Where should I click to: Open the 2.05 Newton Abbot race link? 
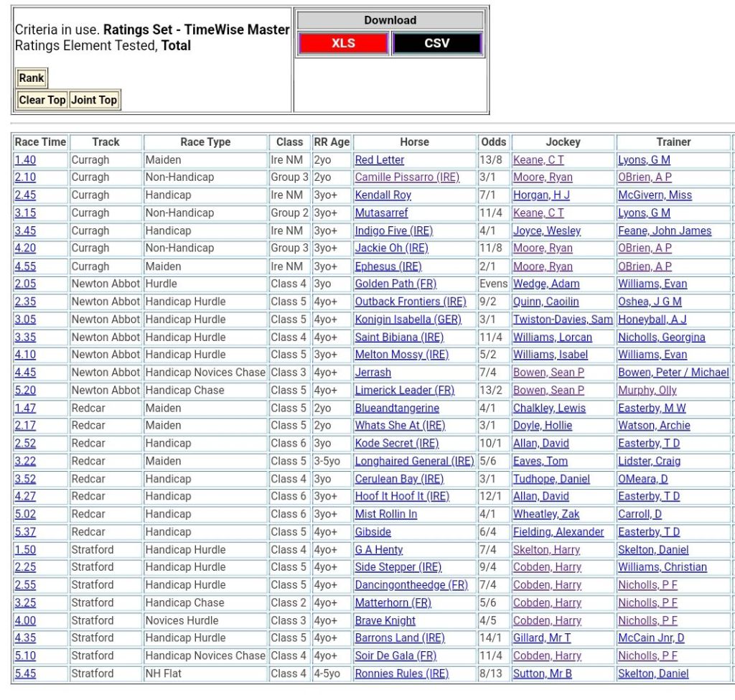(x=25, y=284)
